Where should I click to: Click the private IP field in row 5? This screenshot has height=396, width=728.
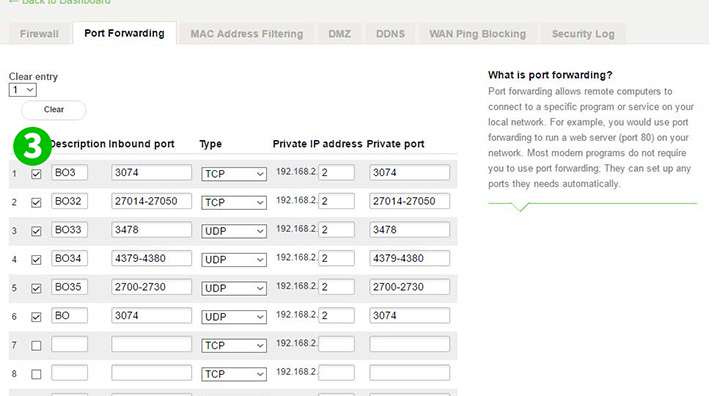point(337,287)
